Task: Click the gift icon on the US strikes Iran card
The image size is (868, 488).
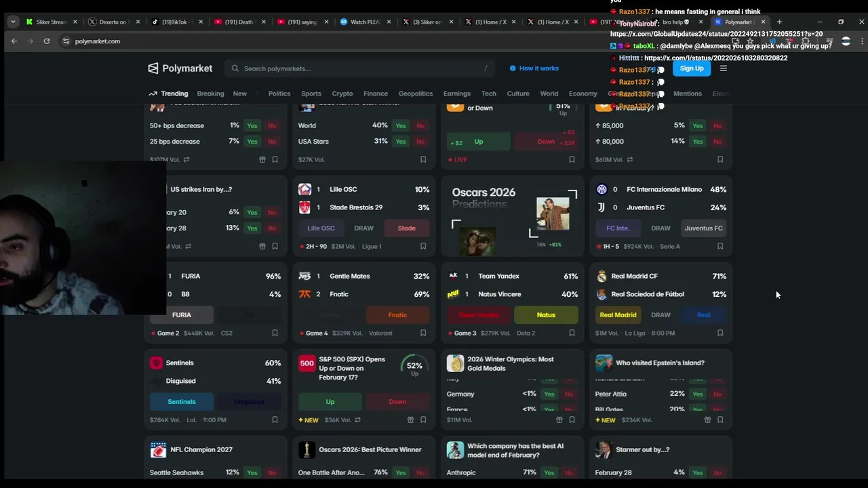Action: tap(262, 247)
